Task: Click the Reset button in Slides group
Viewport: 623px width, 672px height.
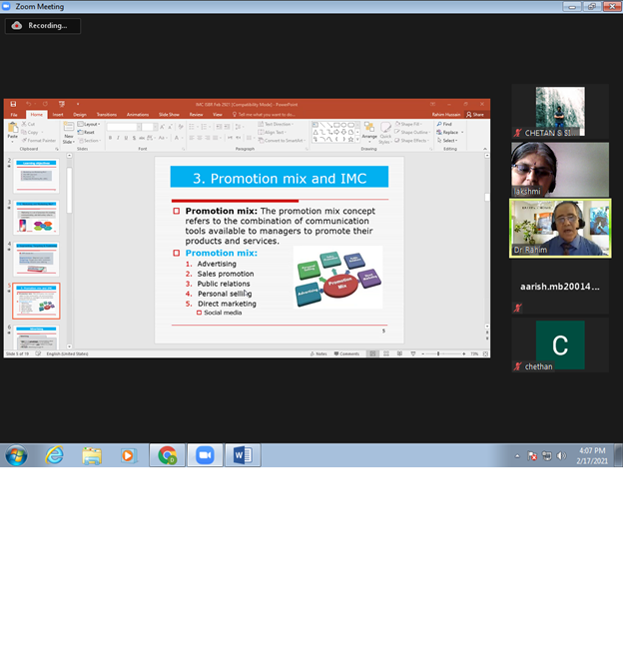Action: coord(88,132)
